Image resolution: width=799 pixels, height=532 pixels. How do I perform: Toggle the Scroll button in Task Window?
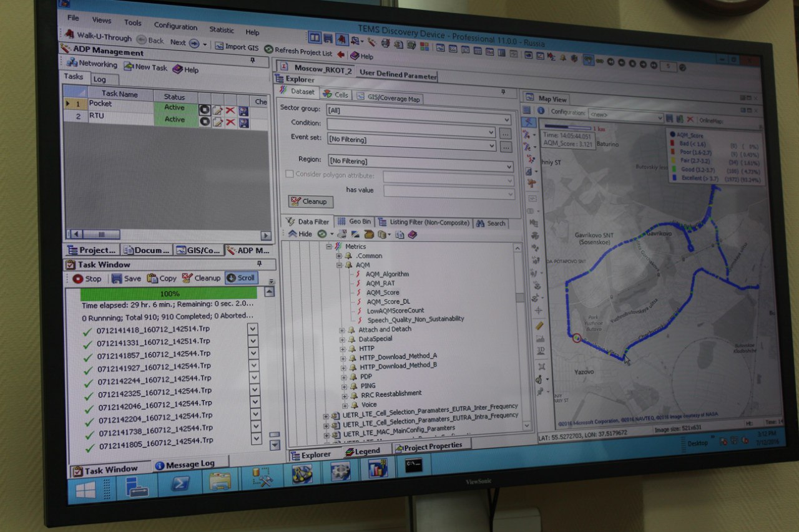click(x=241, y=278)
